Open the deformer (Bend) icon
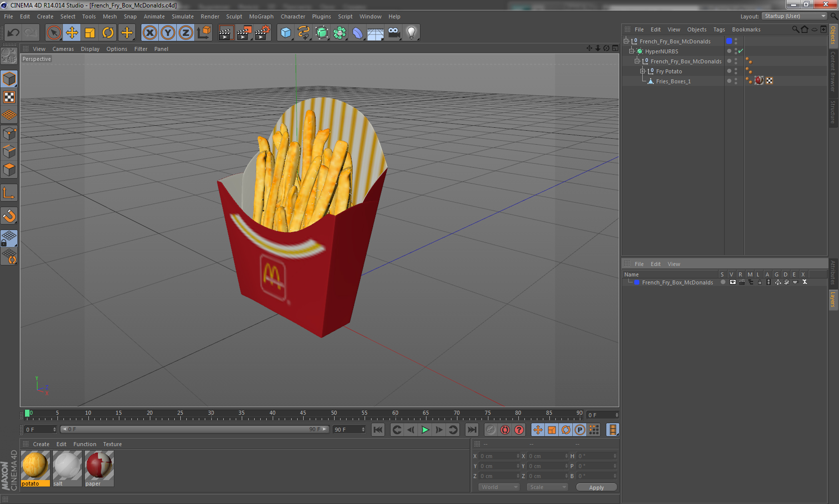 click(x=358, y=33)
